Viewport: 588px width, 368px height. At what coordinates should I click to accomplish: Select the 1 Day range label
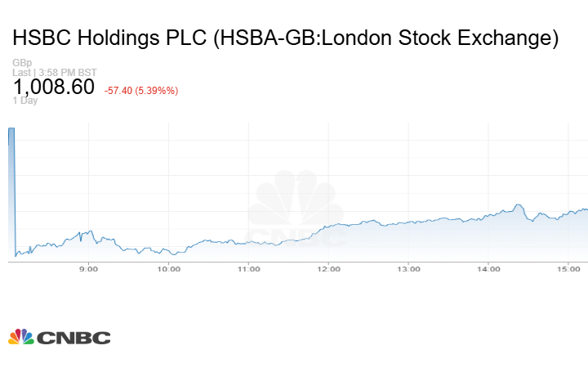(25, 101)
